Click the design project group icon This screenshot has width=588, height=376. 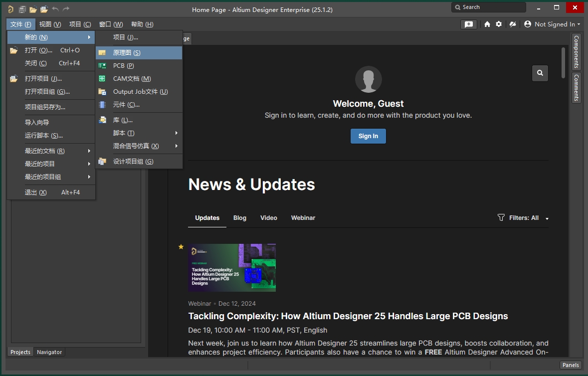click(x=102, y=161)
